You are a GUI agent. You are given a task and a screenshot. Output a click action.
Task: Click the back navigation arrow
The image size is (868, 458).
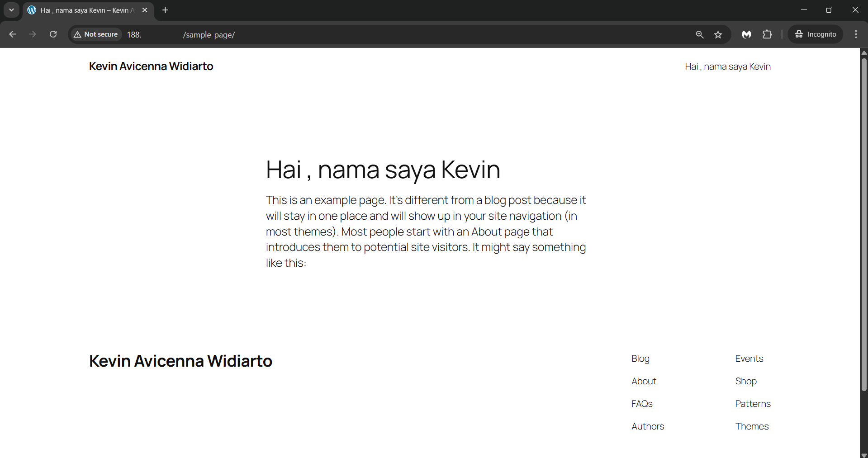coord(13,34)
